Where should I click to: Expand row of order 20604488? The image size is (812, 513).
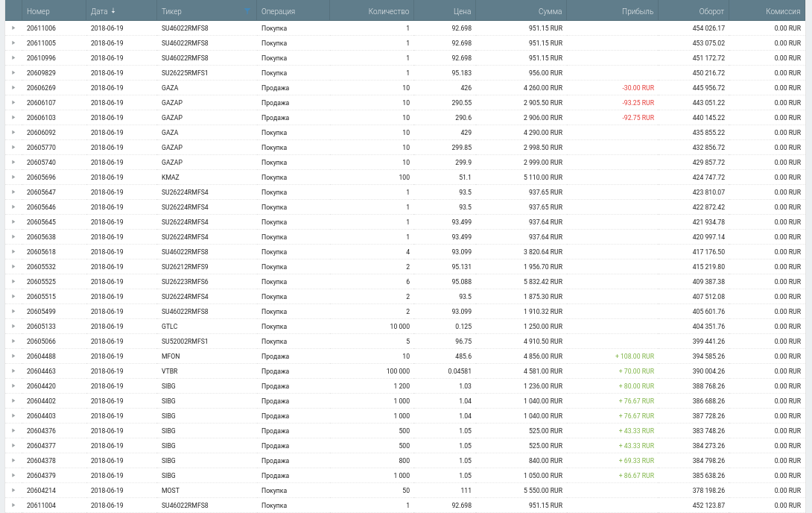[13, 356]
